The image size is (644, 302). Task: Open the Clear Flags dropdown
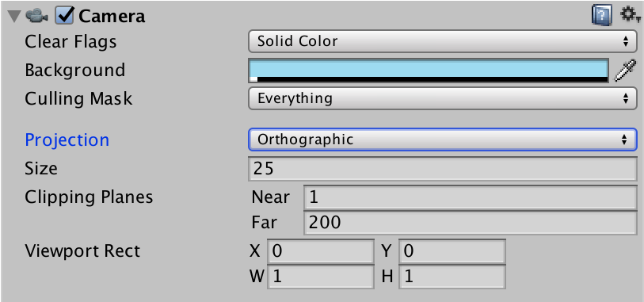tap(443, 41)
